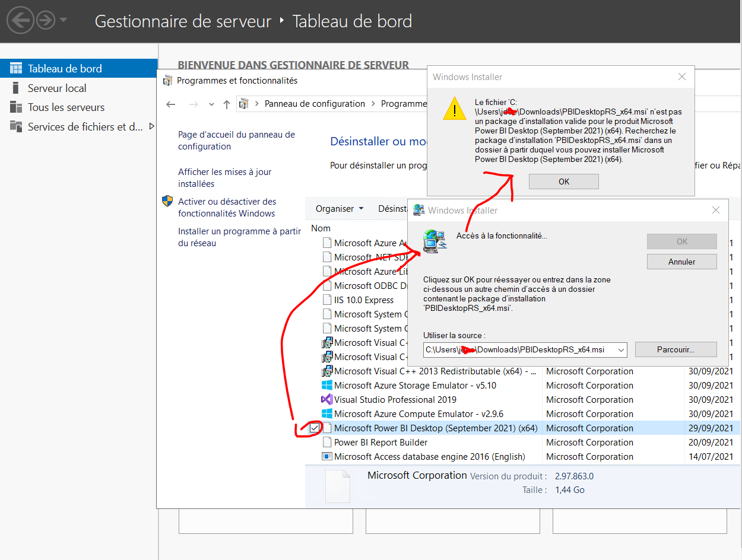
Task: Open Afficher les mises à jour installées
Action: pos(224,178)
